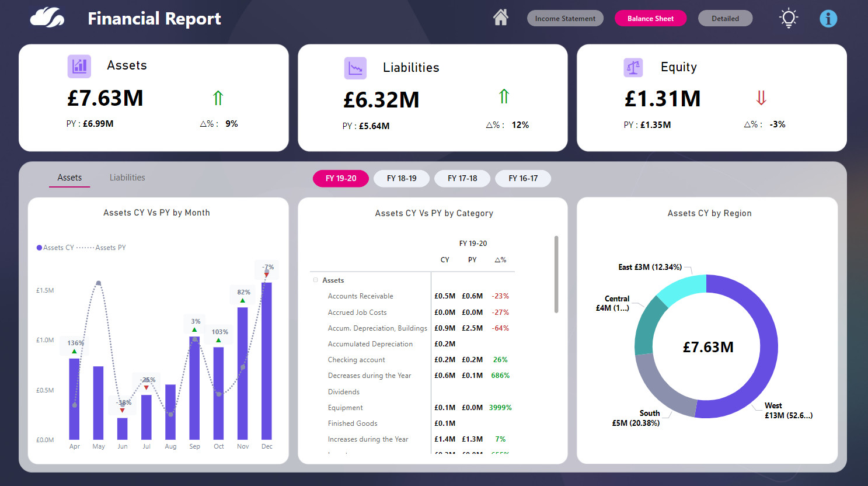Collapse the Assets row in the category table

click(316, 280)
